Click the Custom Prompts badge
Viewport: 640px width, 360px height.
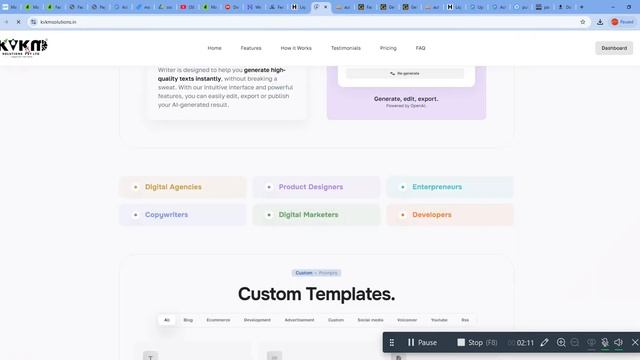pos(316,273)
